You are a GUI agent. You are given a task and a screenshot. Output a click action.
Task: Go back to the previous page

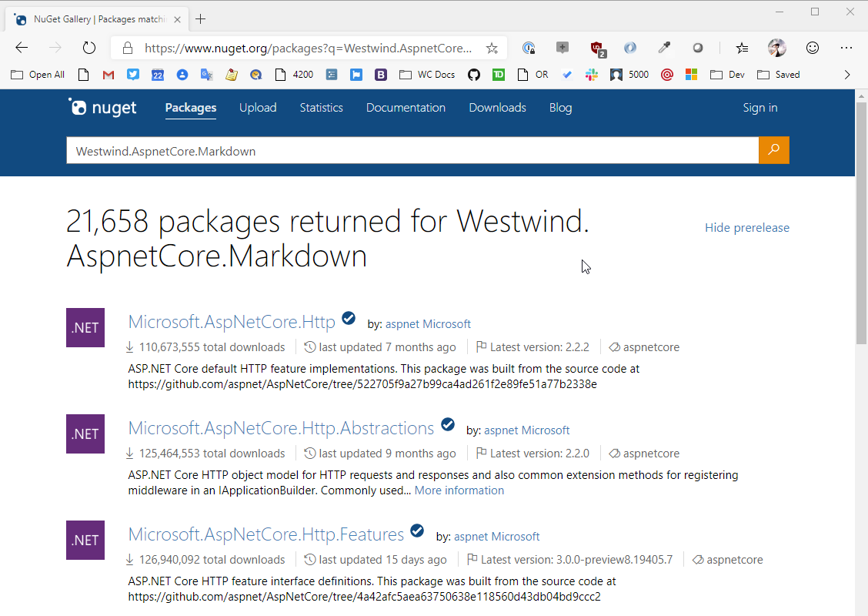click(22, 49)
